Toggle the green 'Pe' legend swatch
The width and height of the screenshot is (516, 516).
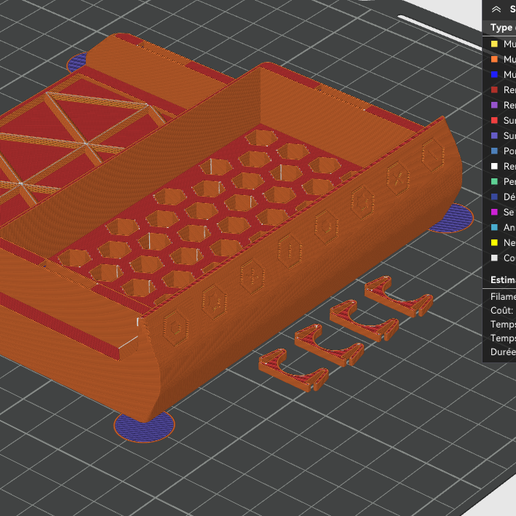point(494,181)
